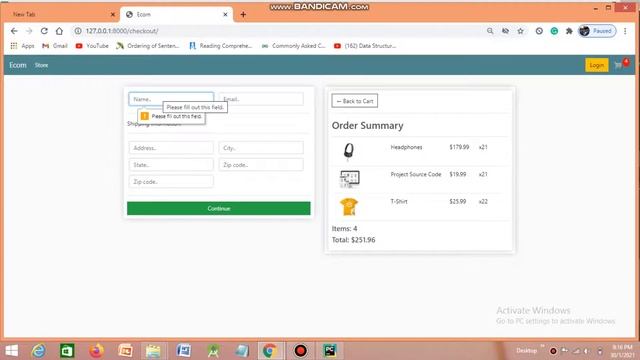Click the T-Shirt product thumbnail
The width and height of the screenshot is (640, 360).
pos(349,207)
